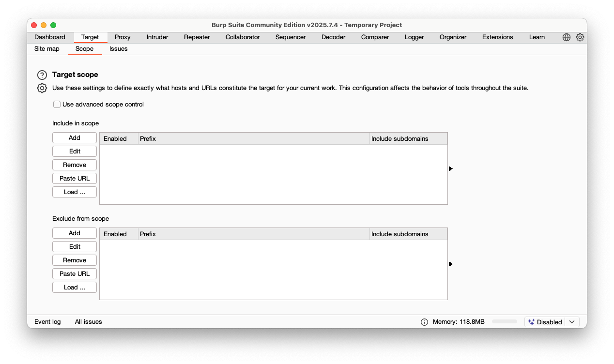
Task: Open the Target scope settings gear
Action: point(42,88)
